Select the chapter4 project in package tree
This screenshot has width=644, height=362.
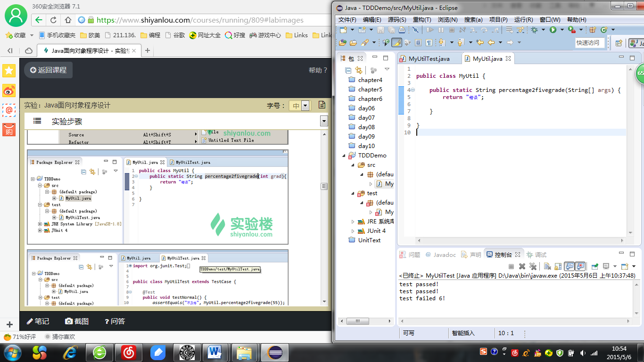pos(365,80)
